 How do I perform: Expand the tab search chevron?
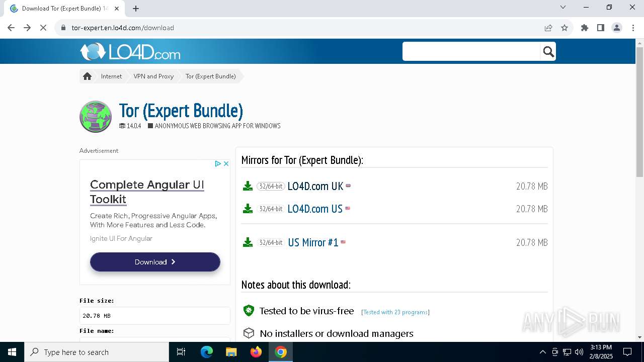pyautogui.click(x=563, y=7)
